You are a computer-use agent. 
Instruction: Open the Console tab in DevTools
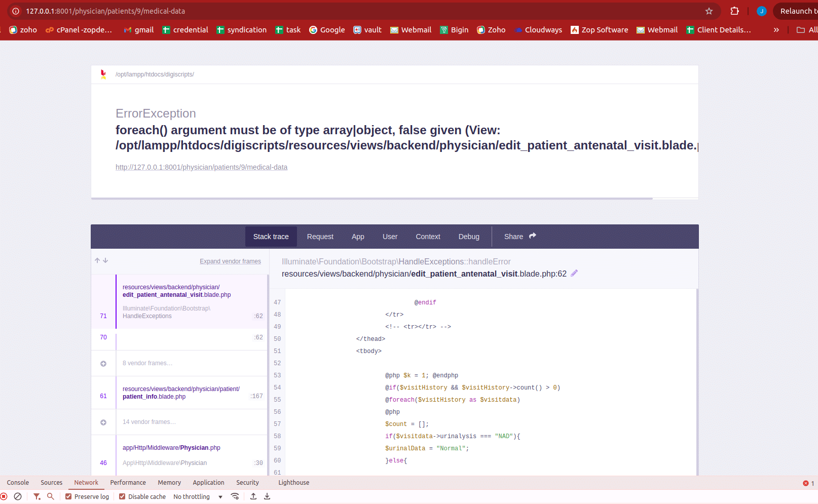coord(18,483)
